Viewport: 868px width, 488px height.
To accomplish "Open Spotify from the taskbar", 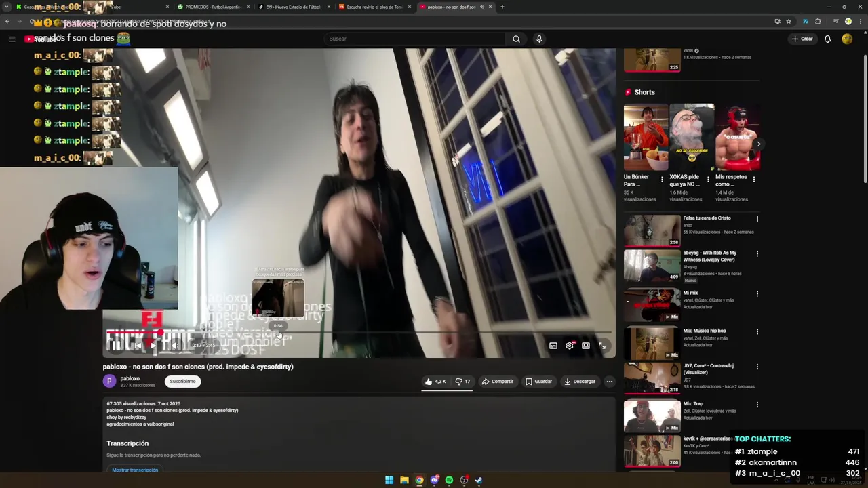I will coord(449,480).
